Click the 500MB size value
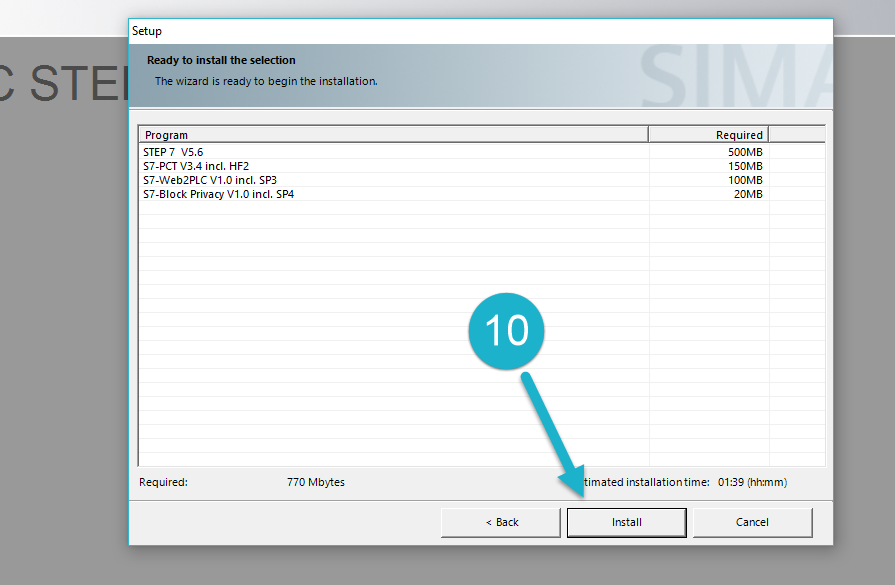 pyautogui.click(x=745, y=152)
